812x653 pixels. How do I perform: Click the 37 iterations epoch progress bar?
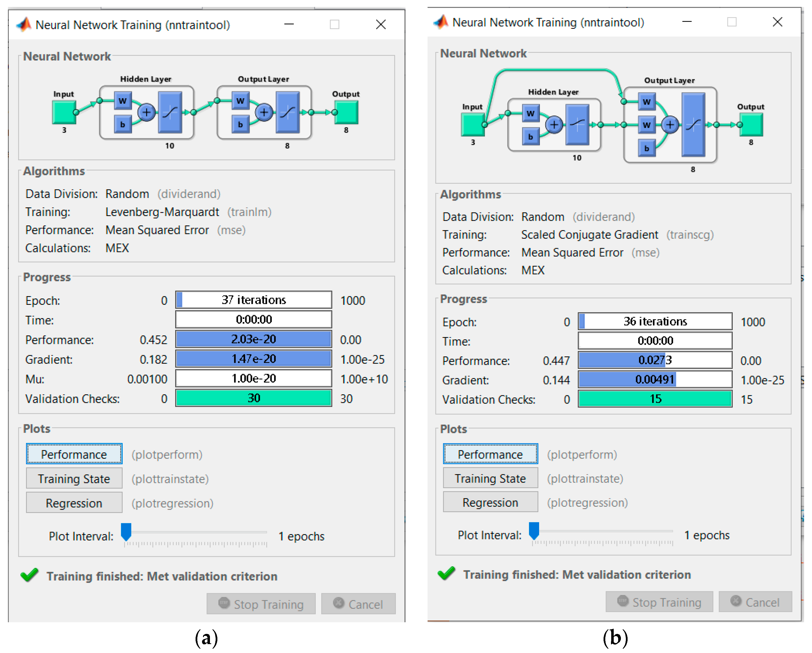point(254,300)
